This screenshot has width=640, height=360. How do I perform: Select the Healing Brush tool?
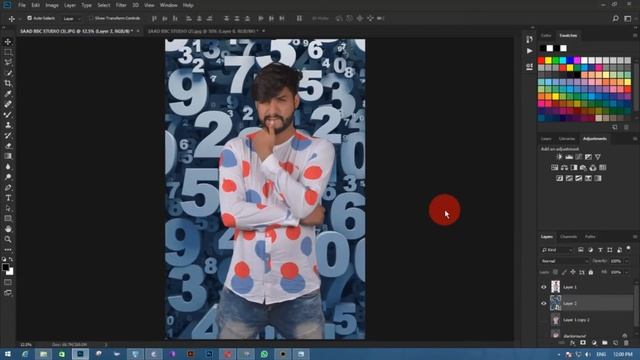pyautogui.click(x=8, y=104)
